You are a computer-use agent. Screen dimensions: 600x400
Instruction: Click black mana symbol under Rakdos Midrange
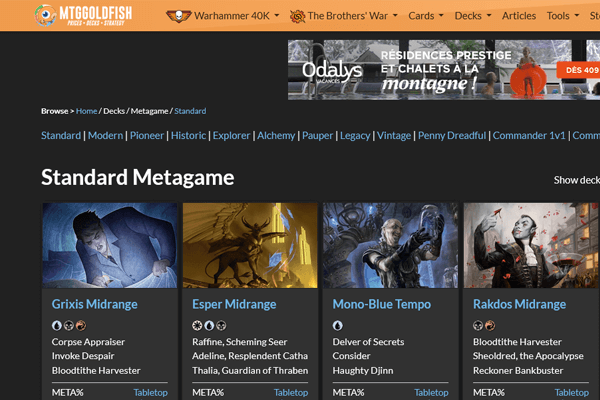tap(478, 325)
